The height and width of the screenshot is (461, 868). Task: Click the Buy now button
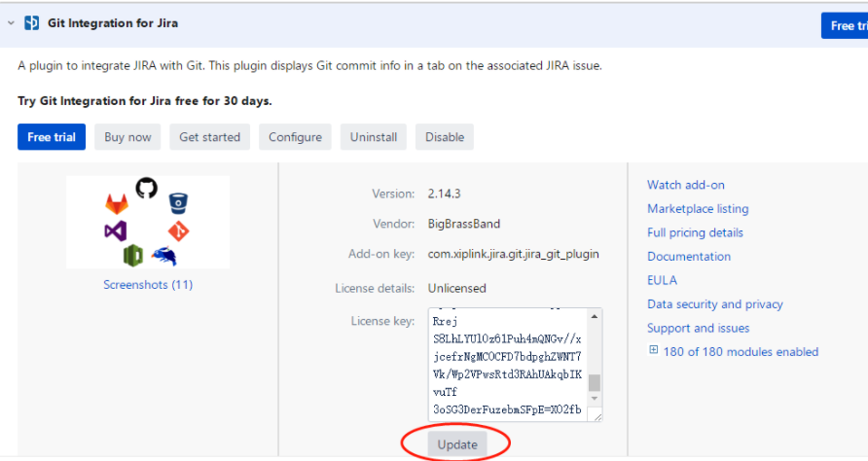[127, 137]
